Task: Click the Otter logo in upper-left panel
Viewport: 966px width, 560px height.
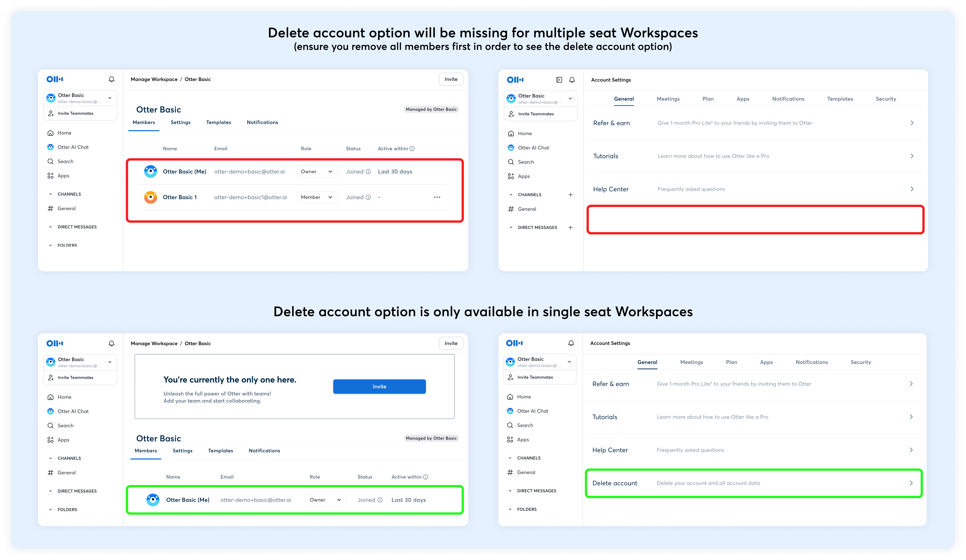Action: (55, 79)
